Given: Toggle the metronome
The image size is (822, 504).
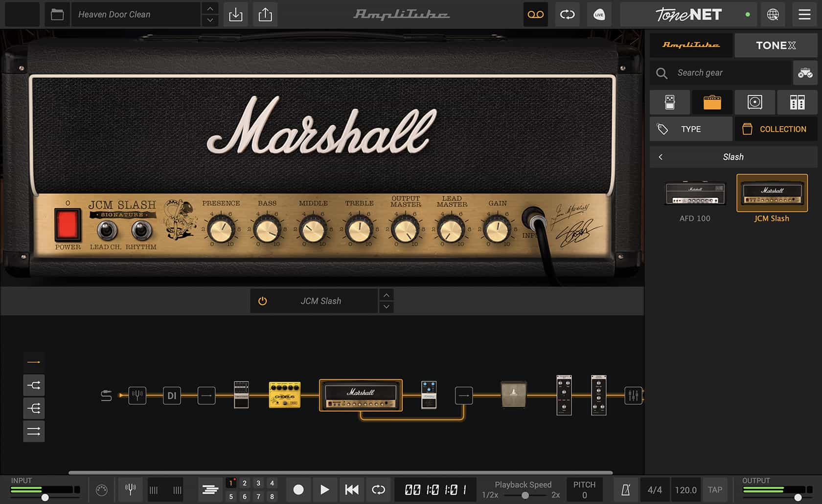Looking at the screenshot, I should click(625, 490).
